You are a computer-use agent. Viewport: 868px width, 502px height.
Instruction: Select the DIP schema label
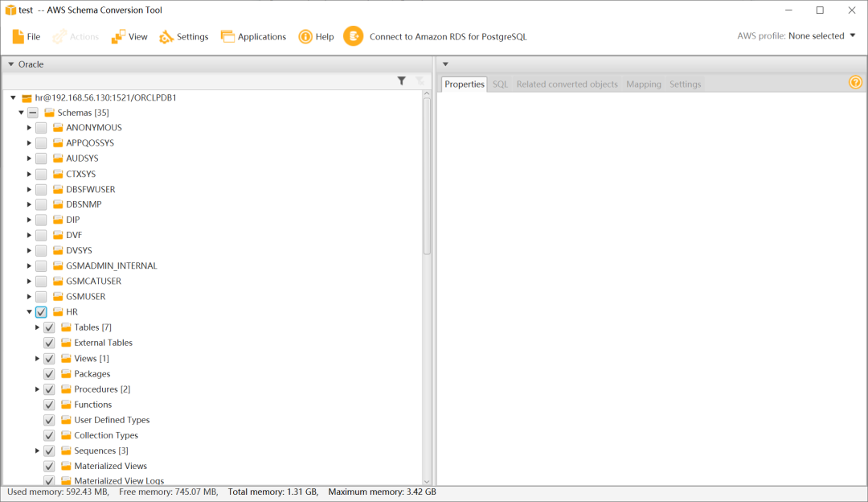pyautogui.click(x=72, y=220)
